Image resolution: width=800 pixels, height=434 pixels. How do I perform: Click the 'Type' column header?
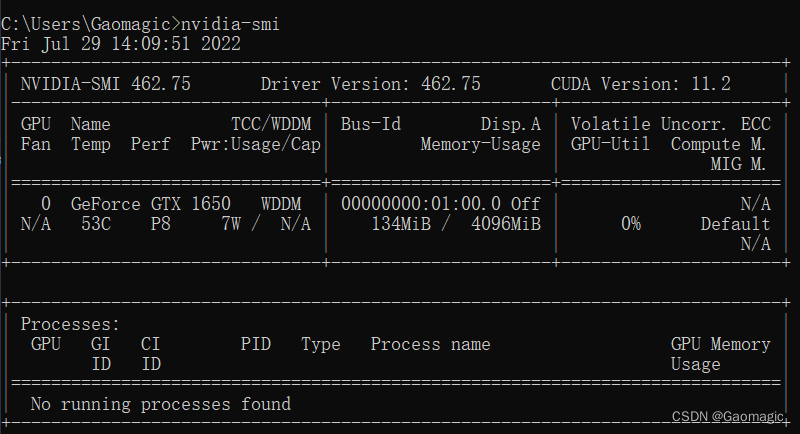point(320,344)
